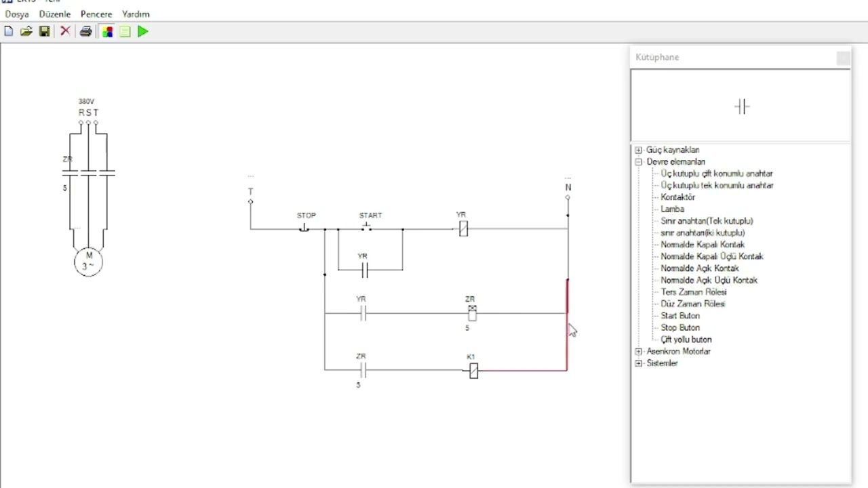Expand the Güç kaynakları tree node
Screen dimensions: 868x488
[638, 150]
